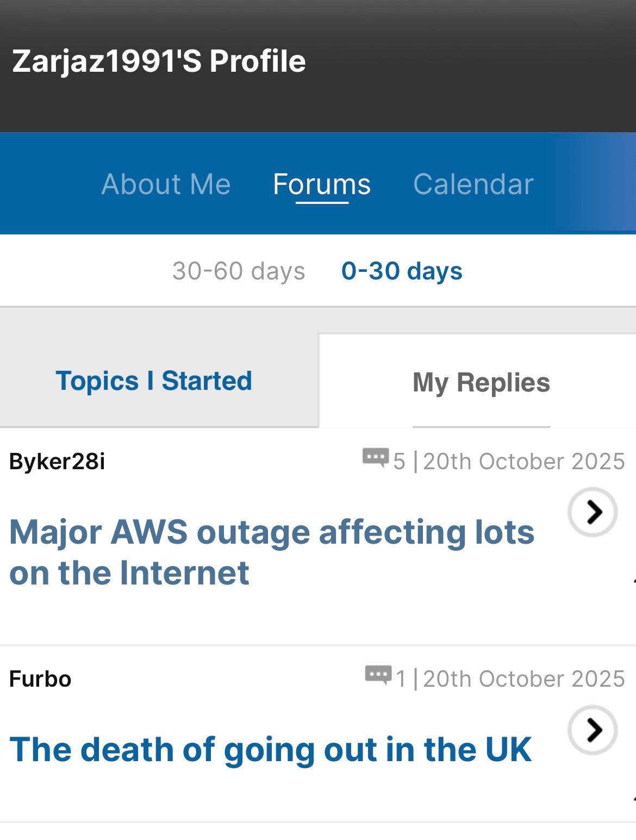Screen dimensions: 636x840
Task: Click speech bubble icon on Furbo's topic
Action: coord(378,675)
